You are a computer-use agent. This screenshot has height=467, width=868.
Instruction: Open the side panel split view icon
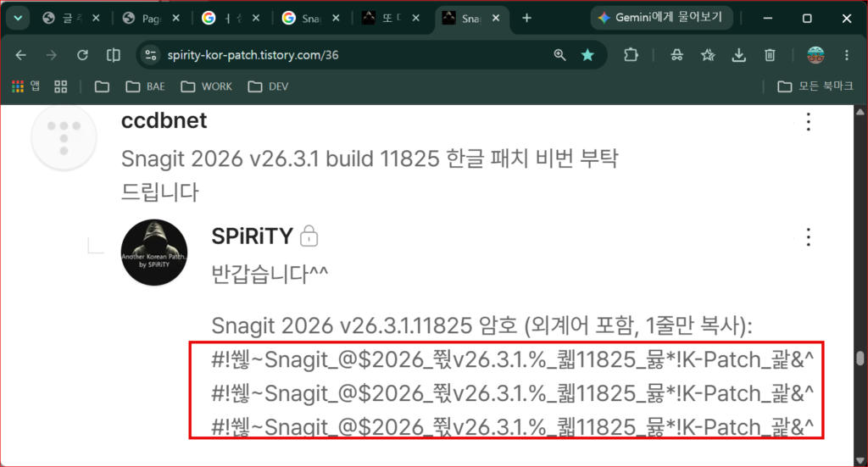(x=114, y=55)
